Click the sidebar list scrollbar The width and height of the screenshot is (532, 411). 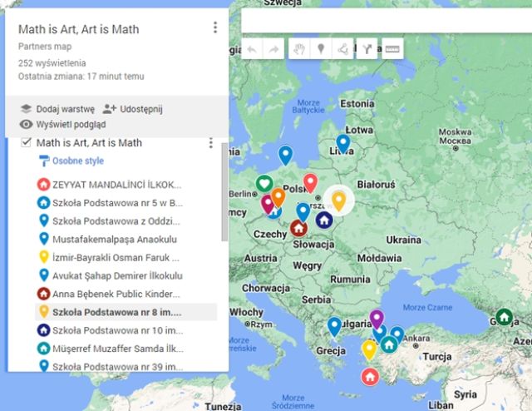point(224,192)
